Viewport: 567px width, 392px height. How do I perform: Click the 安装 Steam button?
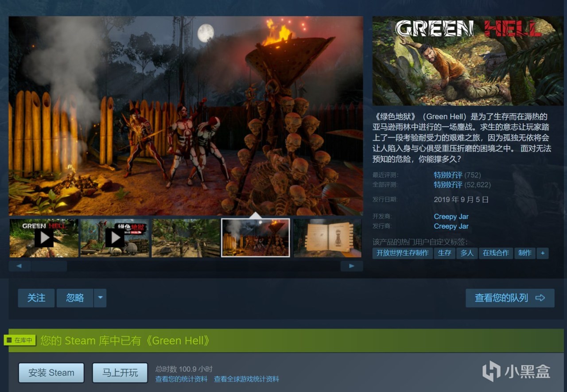[51, 373]
